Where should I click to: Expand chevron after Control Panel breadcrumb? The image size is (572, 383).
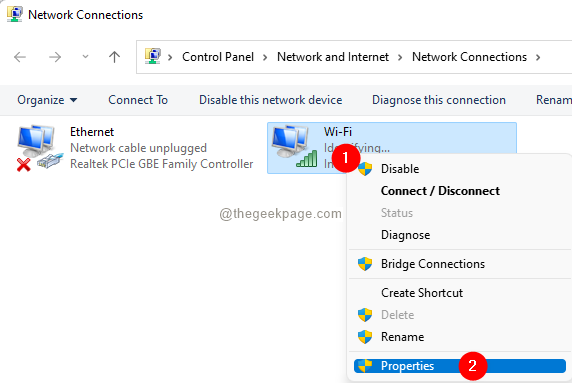tap(265, 57)
